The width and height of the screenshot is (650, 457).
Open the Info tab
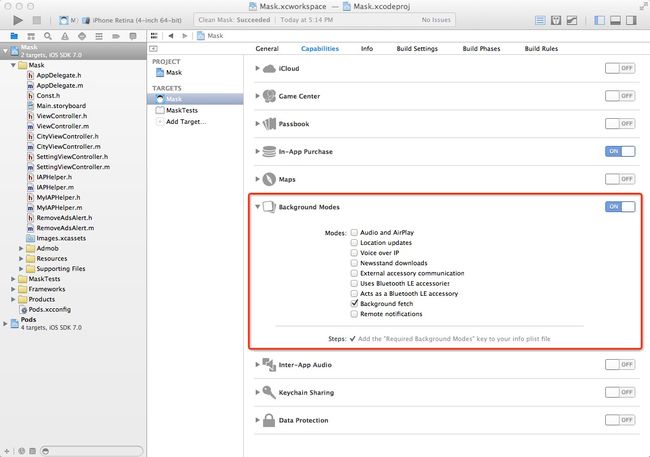coord(367,49)
